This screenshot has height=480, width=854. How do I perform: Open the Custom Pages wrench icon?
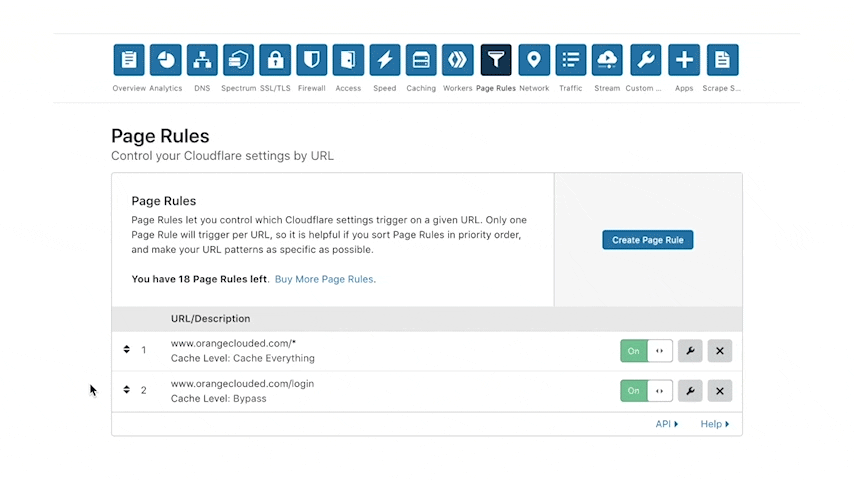[645, 60]
